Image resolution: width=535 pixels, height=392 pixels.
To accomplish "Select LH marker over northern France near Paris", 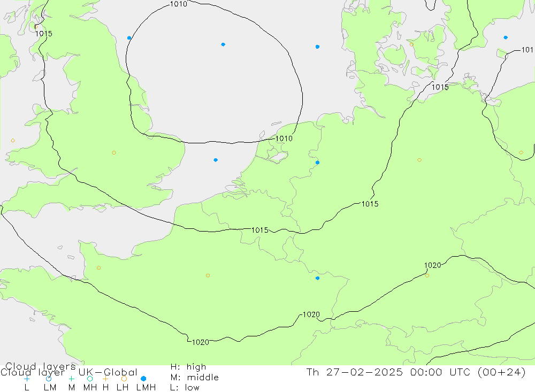I will 208,275.
